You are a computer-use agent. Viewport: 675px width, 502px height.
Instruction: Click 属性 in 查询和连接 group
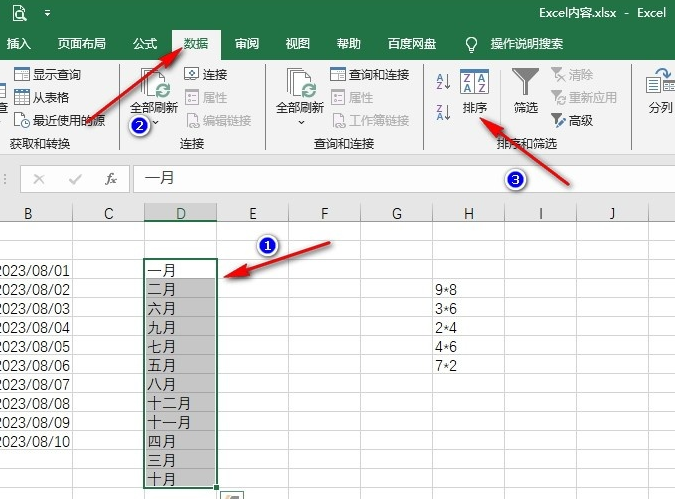pyautogui.click(x=352, y=97)
